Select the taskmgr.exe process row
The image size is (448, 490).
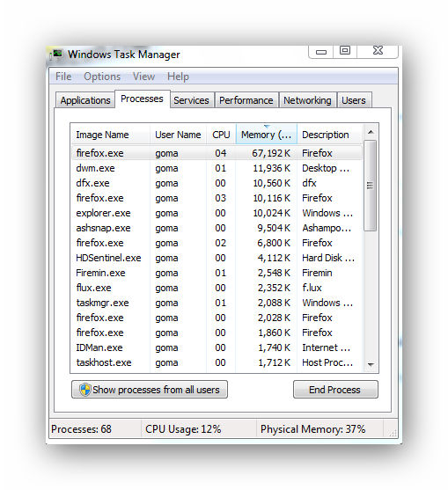pos(217,303)
